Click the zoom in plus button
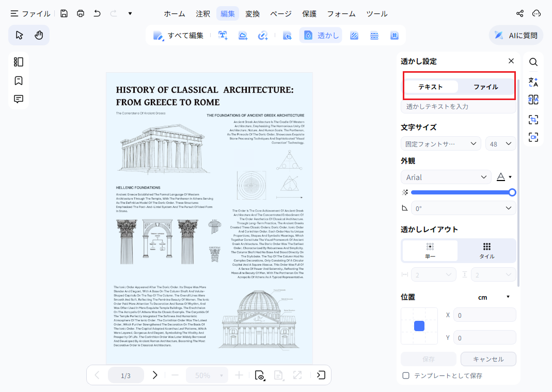 239,375
